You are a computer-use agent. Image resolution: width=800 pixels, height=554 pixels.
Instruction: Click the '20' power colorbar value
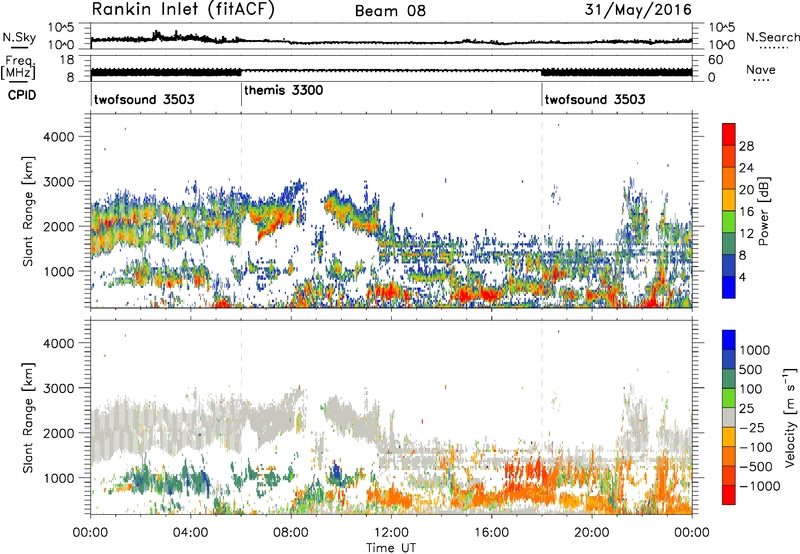(x=746, y=190)
